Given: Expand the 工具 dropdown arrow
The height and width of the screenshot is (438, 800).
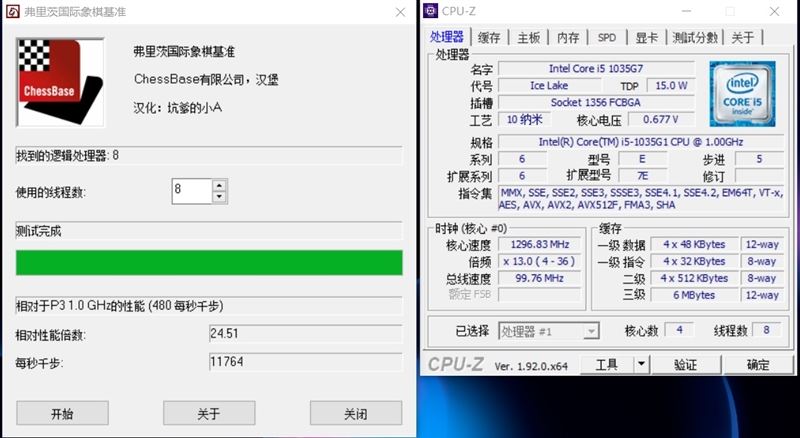Looking at the screenshot, I should coord(641,364).
